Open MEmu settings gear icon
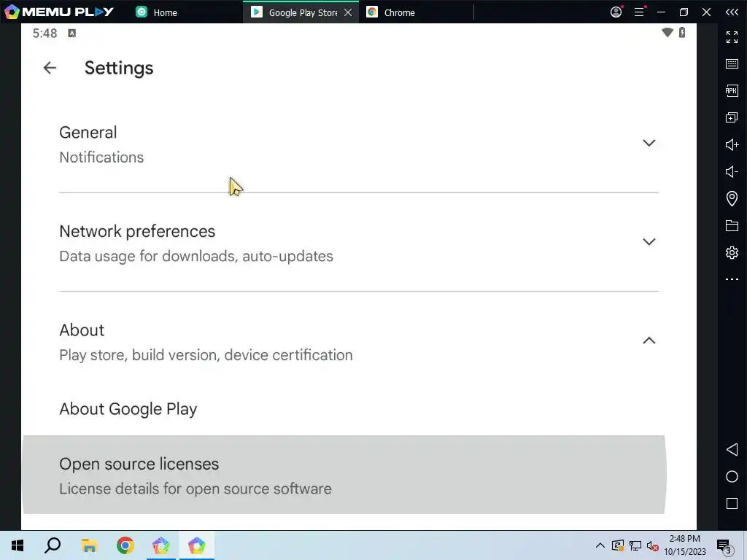The image size is (747, 560). pyautogui.click(x=732, y=252)
